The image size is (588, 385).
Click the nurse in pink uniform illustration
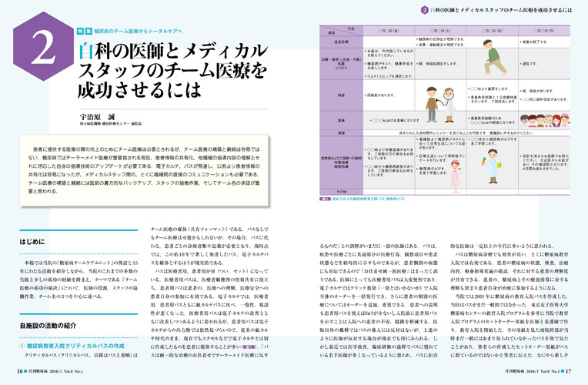[x=455, y=176]
